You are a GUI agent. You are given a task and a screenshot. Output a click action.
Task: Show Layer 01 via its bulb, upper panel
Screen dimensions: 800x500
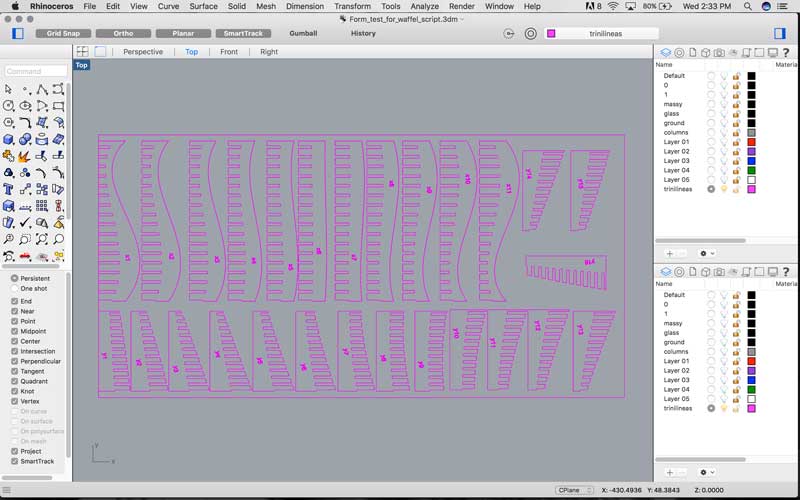point(723,142)
